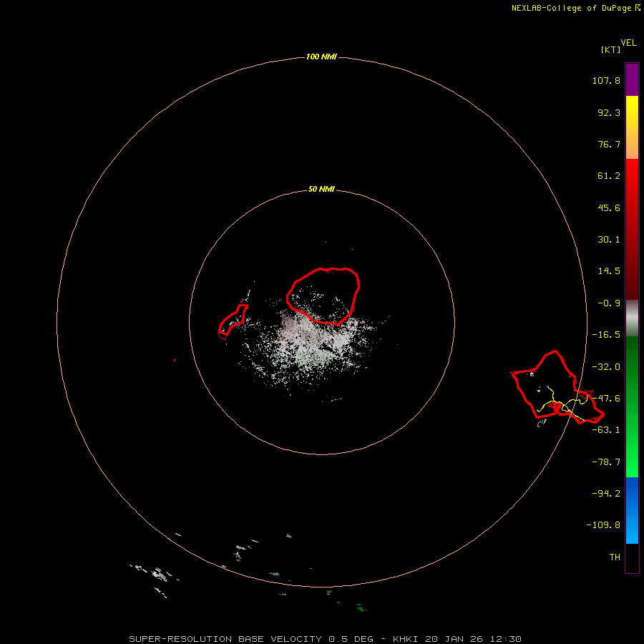Click the [KT] units label
Image resolution: width=644 pixels, height=644 pixels.
point(611,49)
